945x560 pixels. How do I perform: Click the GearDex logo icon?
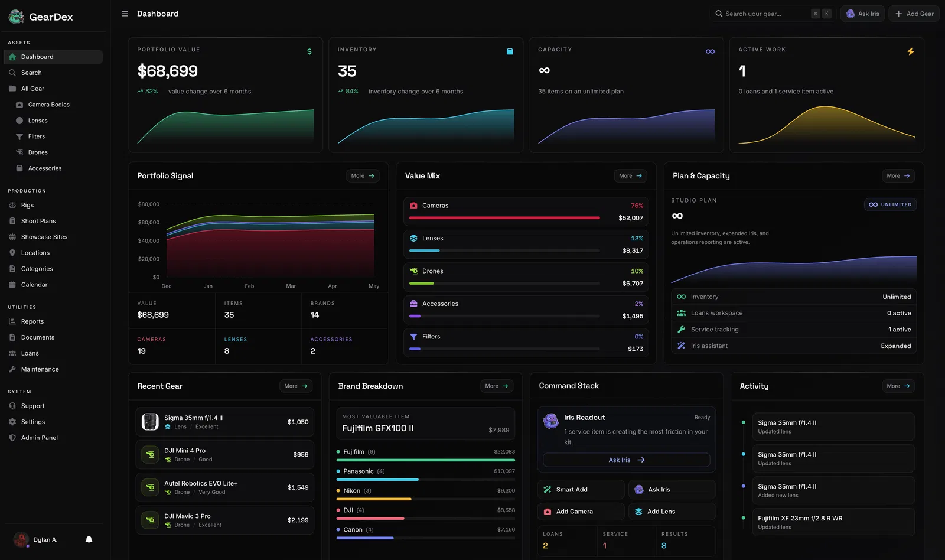point(16,17)
